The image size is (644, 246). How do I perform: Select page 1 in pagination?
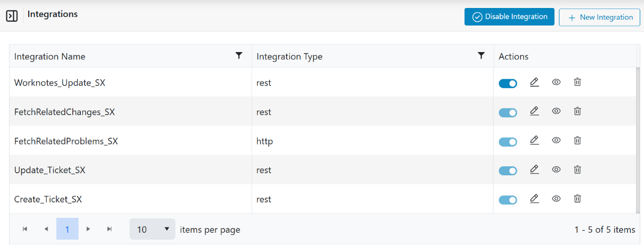[x=68, y=230]
